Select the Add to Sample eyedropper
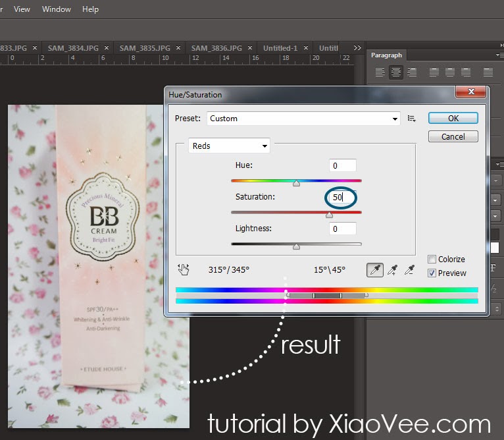Image resolution: width=504 pixels, height=440 pixels. pos(392,269)
